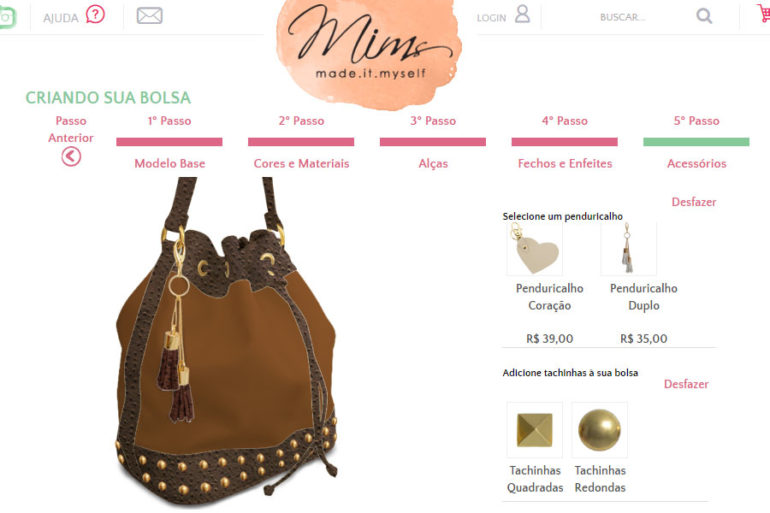Click the user login profile icon

tap(522, 14)
